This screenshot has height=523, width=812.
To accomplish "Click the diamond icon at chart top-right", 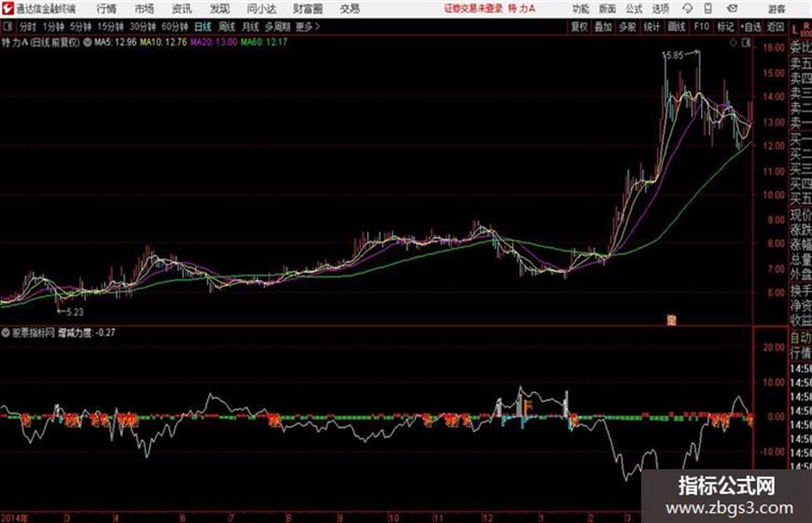I will (733, 43).
